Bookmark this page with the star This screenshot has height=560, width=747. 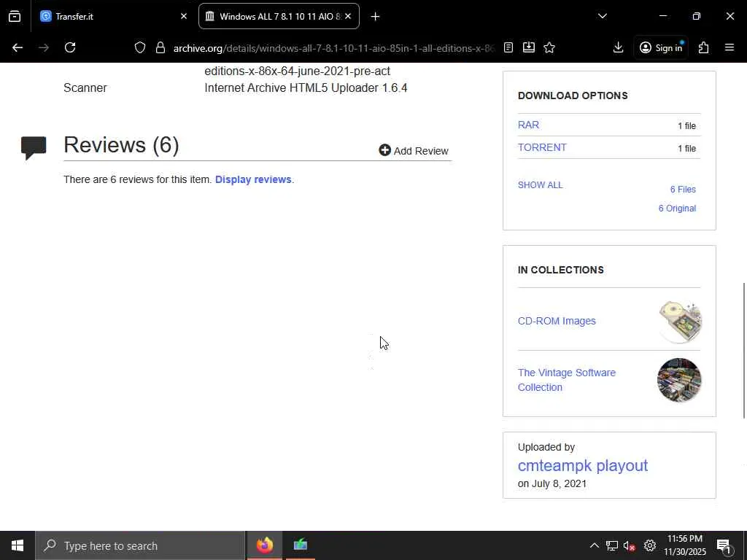coord(549,47)
